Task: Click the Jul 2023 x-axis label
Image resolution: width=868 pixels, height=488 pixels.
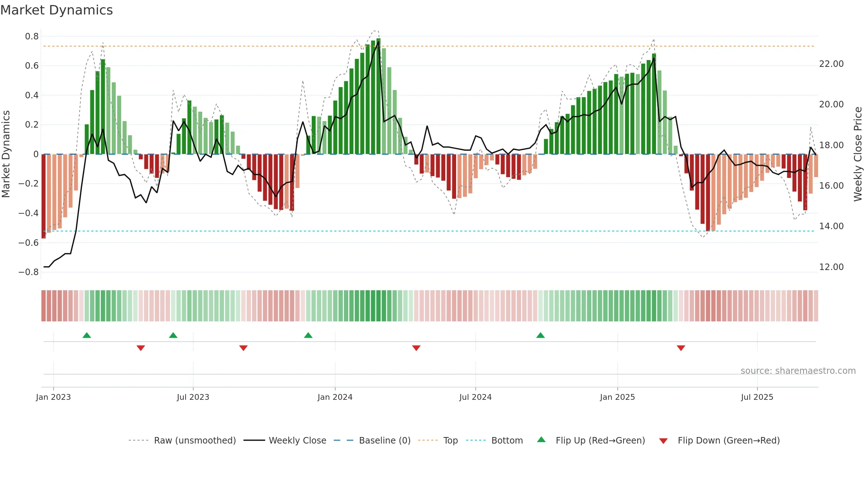Action: 193,397
